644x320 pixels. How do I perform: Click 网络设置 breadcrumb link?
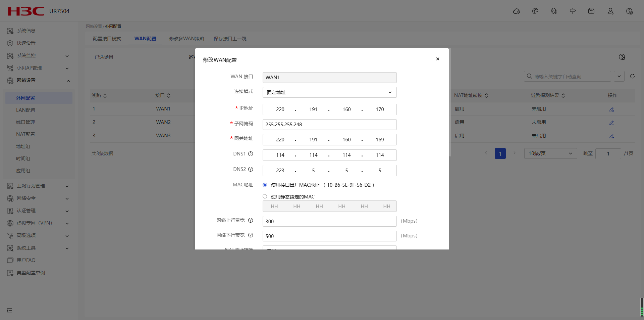click(94, 27)
